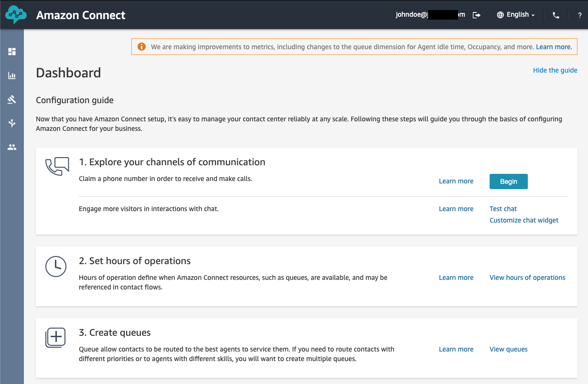Click the Begin button
The image size is (588, 384).
point(508,181)
